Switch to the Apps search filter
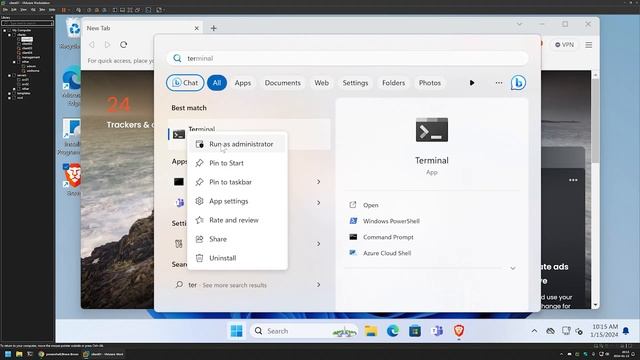Image resolution: width=640 pixels, height=360 pixels. pos(243,83)
